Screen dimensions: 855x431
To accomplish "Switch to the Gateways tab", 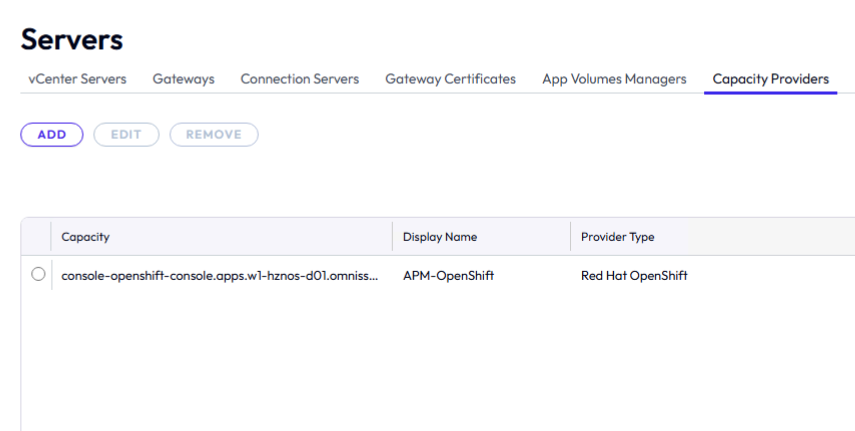I will coord(183,79).
